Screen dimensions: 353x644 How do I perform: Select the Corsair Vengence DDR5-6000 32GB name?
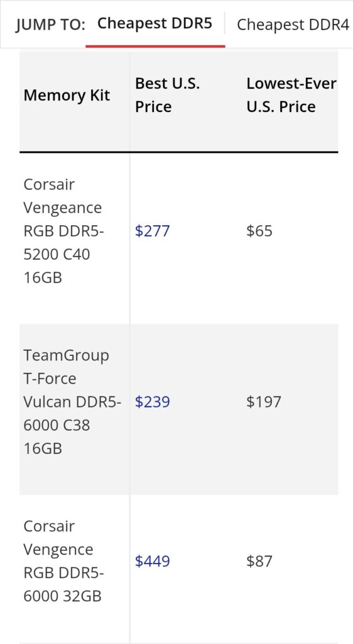(x=63, y=560)
